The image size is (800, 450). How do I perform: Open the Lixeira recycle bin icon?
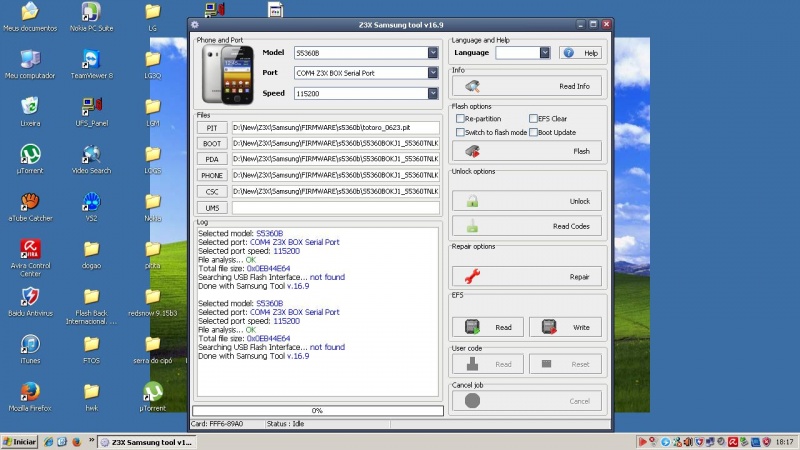[30, 111]
